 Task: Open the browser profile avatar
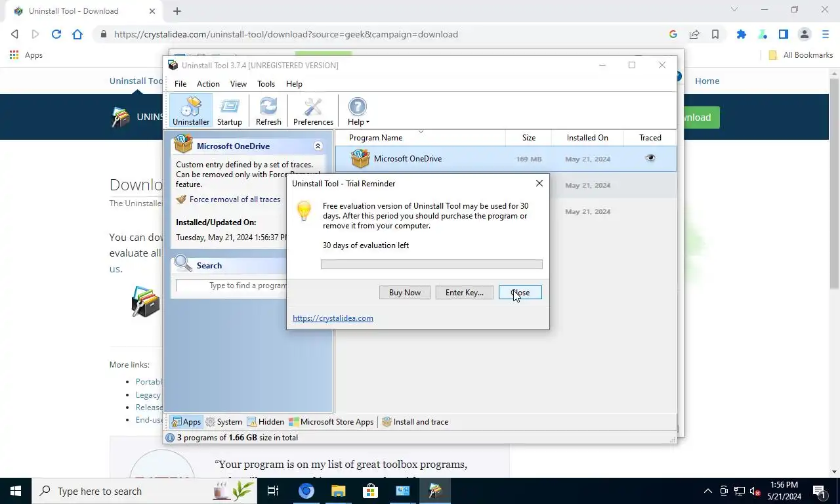point(805,34)
